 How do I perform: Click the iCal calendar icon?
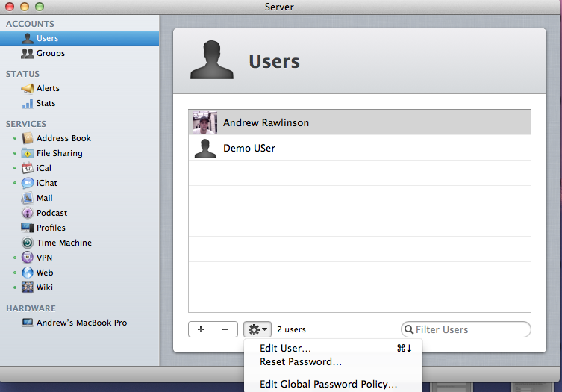(27, 168)
